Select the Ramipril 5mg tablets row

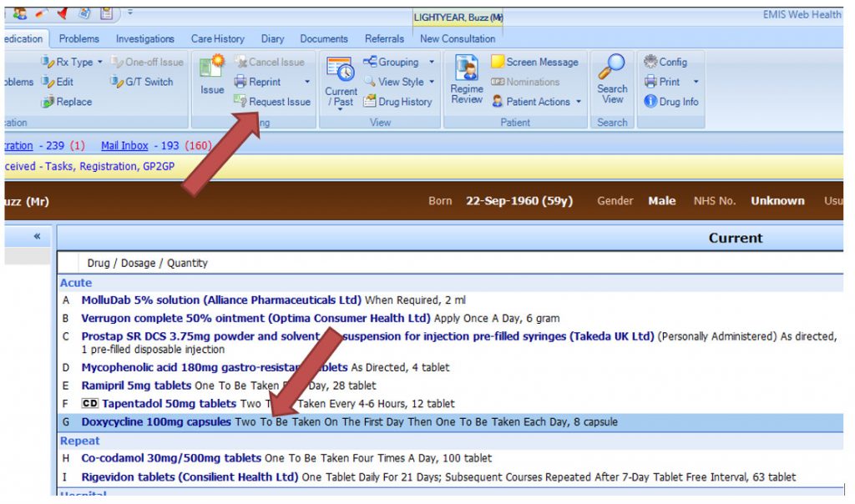(x=136, y=386)
